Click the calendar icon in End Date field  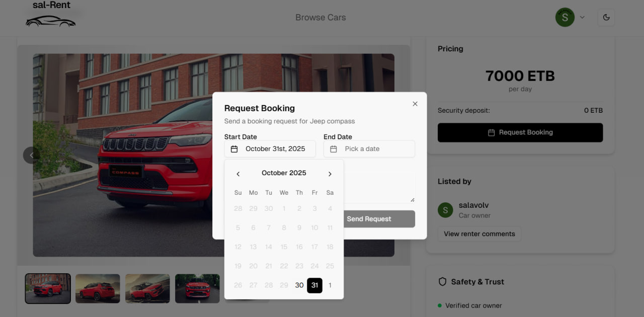pos(333,148)
